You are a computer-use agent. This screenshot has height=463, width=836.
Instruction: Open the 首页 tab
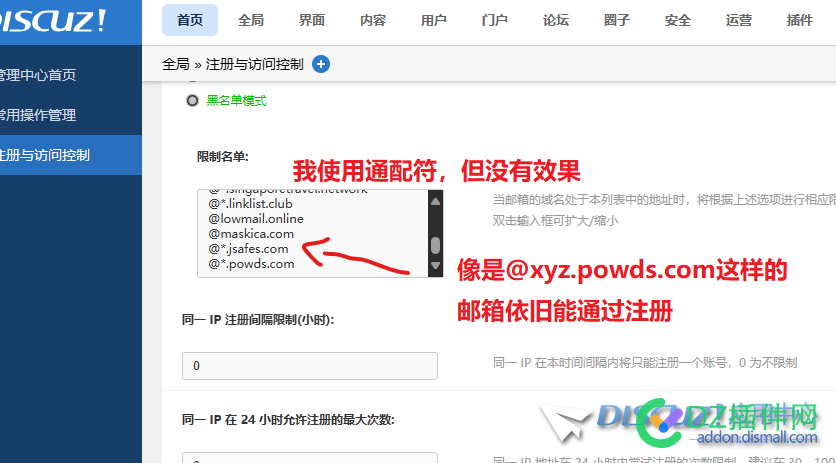pos(190,20)
